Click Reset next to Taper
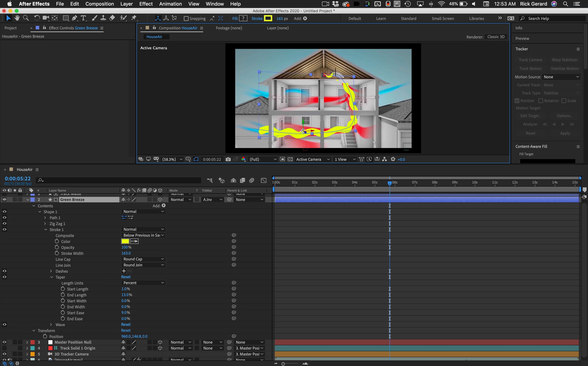 (125, 277)
